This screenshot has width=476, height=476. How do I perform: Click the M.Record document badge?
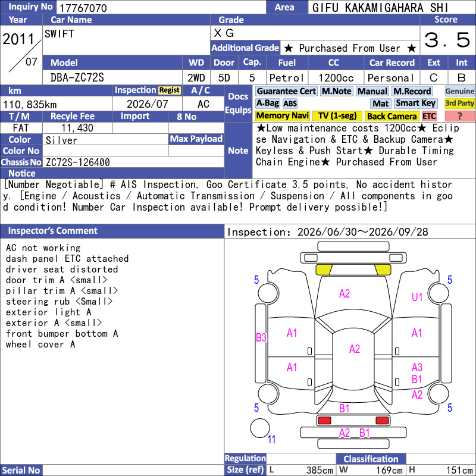412,91
